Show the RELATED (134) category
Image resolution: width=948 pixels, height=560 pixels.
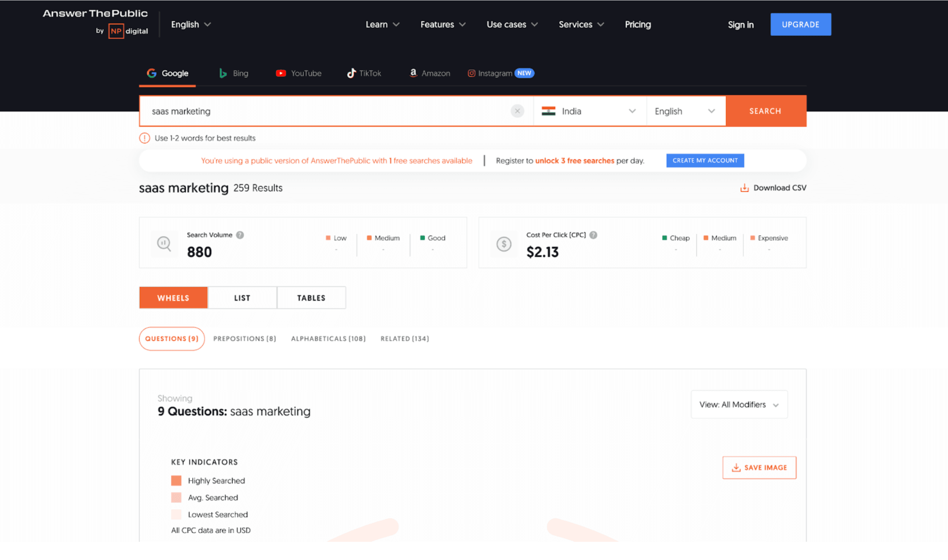pyautogui.click(x=405, y=338)
